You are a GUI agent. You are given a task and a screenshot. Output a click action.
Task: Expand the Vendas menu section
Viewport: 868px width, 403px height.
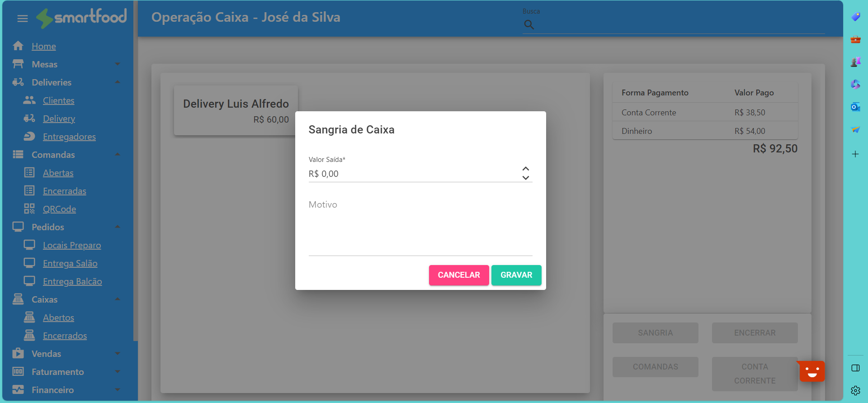click(118, 354)
